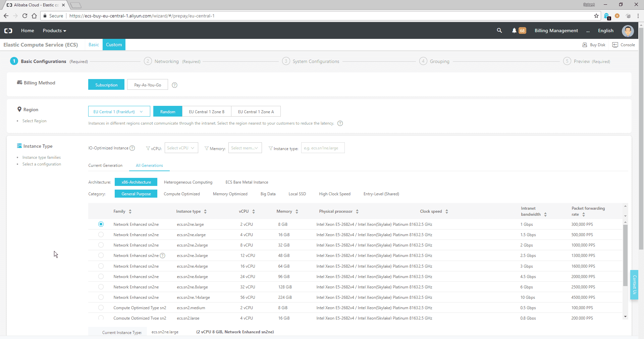The height and width of the screenshot is (339, 644).
Task: Select Compute Optimized category
Action: [182, 194]
